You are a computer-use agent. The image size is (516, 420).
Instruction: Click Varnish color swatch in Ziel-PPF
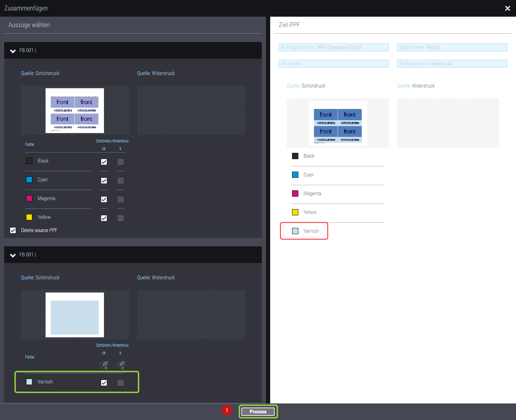coord(295,231)
